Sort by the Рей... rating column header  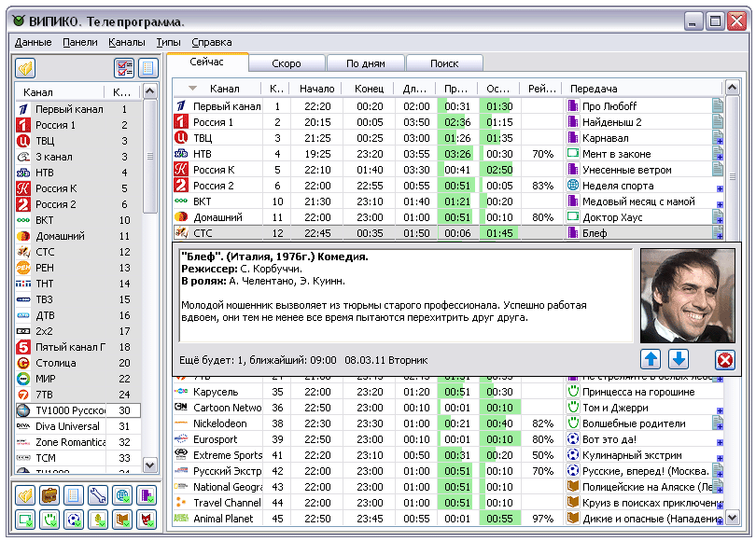click(542, 89)
